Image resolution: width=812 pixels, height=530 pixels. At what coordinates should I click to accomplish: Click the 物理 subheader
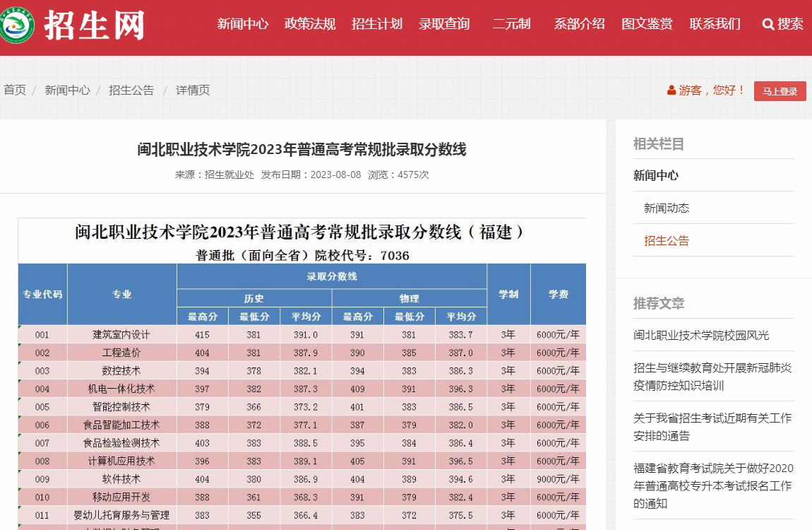tap(409, 298)
